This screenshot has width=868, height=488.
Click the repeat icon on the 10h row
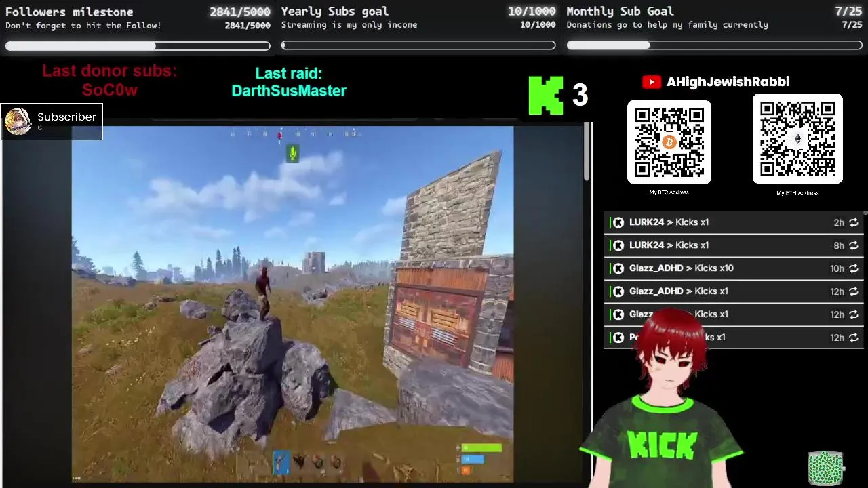[x=854, y=268]
